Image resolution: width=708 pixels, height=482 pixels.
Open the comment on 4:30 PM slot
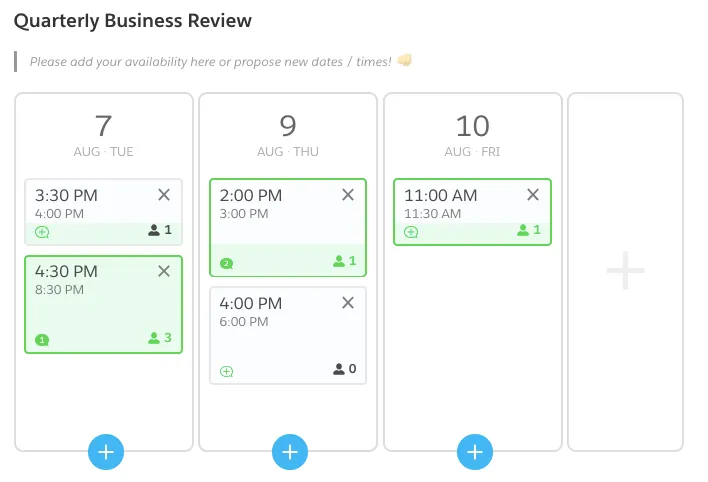point(42,340)
